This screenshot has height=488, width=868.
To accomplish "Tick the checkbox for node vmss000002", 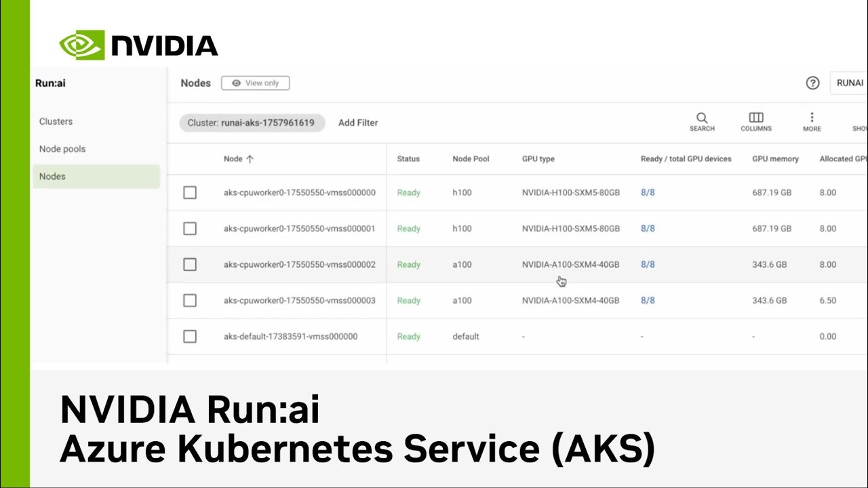I will coord(190,264).
